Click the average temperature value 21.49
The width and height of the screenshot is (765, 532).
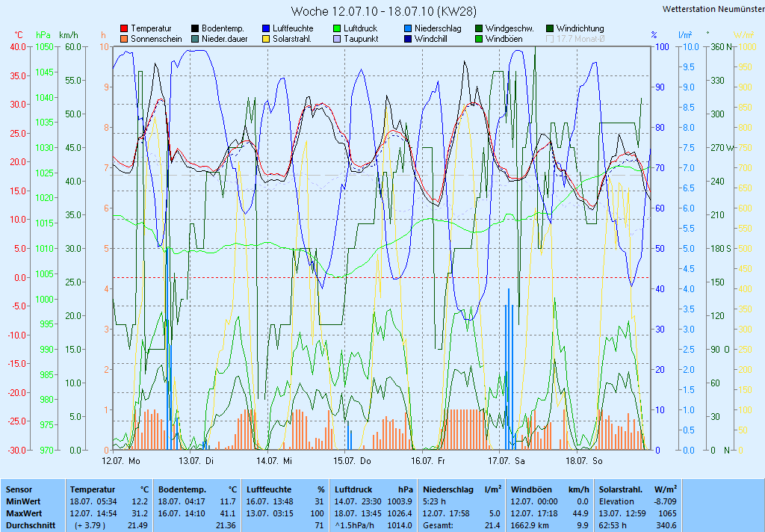137,526
